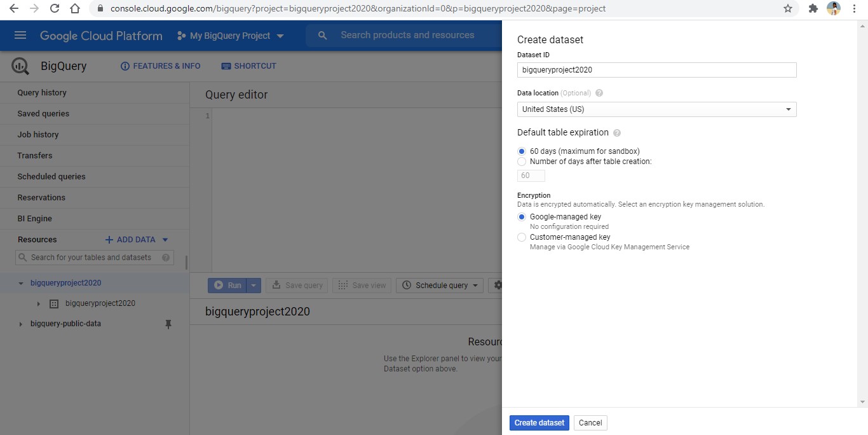Collapse the bigqueryproject2020 project tree node
This screenshot has width=868, height=435.
click(x=21, y=284)
